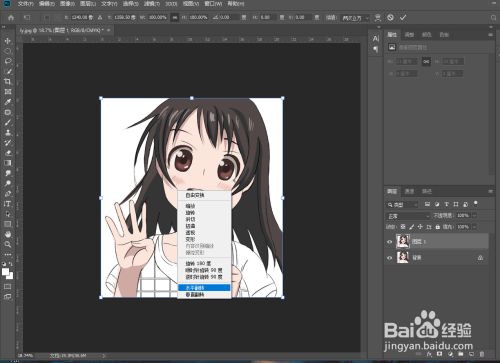Open the opacity 100% dropdown arrow
The image size is (500, 363).
[474, 216]
